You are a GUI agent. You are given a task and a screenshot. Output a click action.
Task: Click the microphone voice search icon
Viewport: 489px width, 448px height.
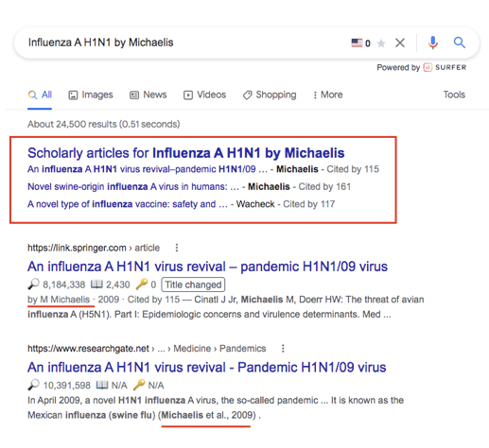(432, 43)
